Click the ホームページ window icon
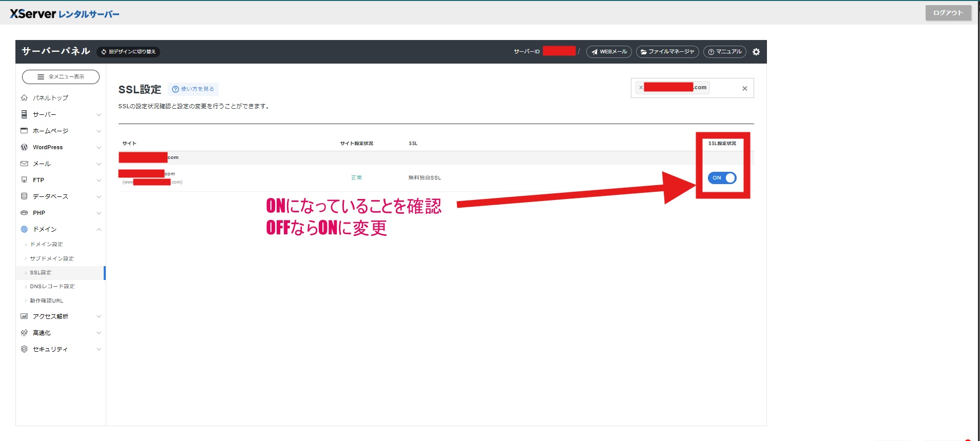 point(24,131)
